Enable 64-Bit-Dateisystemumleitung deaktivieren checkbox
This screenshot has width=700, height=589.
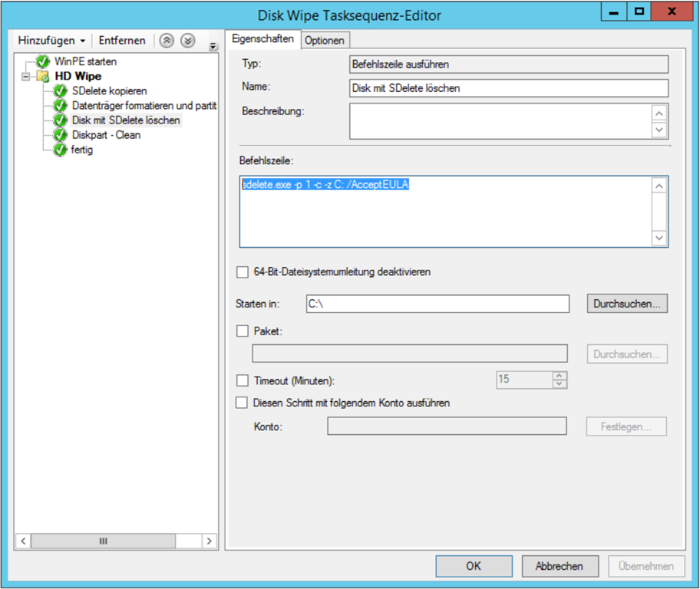point(243,271)
